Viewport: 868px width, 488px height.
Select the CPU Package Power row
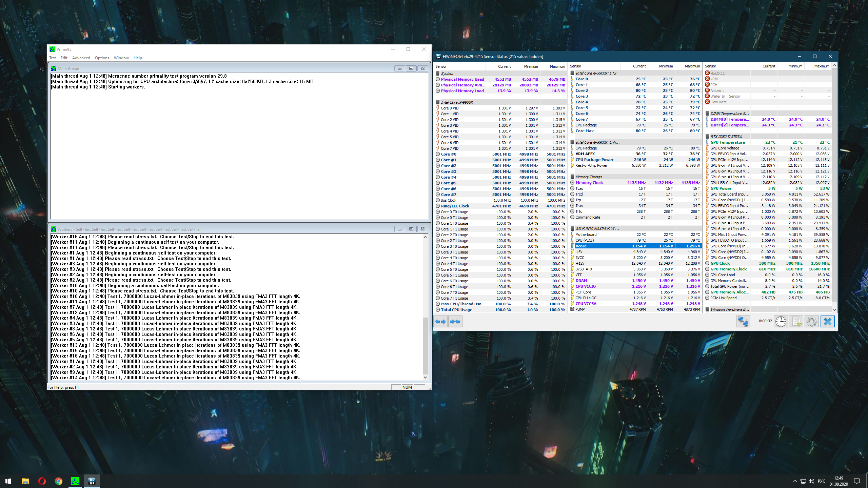(x=594, y=160)
